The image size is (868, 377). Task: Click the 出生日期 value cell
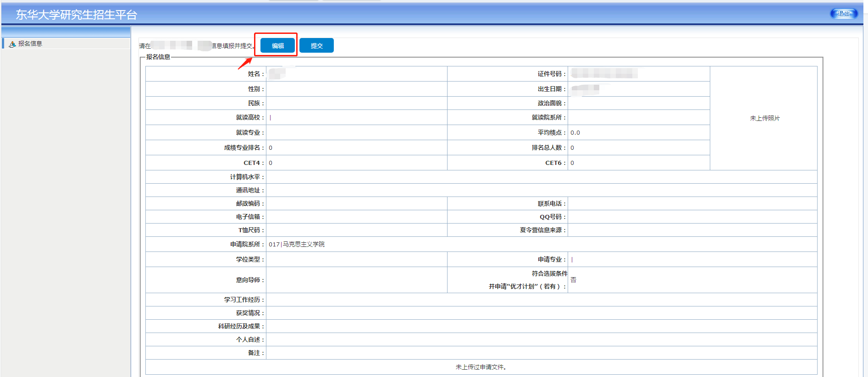point(586,89)
